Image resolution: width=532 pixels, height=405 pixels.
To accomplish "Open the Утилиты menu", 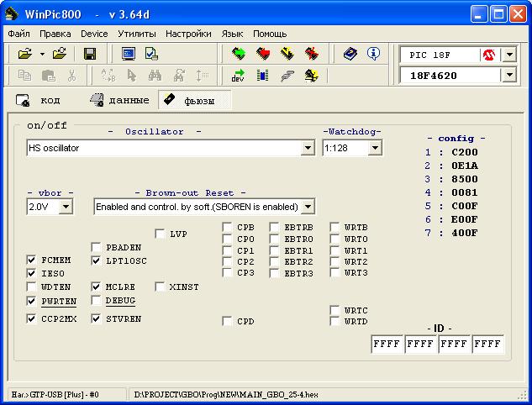I will (137, 34).
